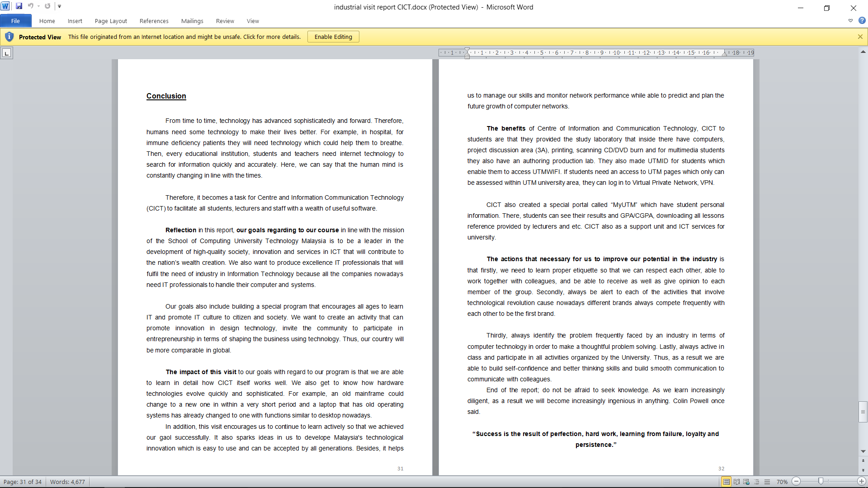This screenshot has height=488, width=868.
Task: Click the protected view shield info icon
Action: click(9, 37)
